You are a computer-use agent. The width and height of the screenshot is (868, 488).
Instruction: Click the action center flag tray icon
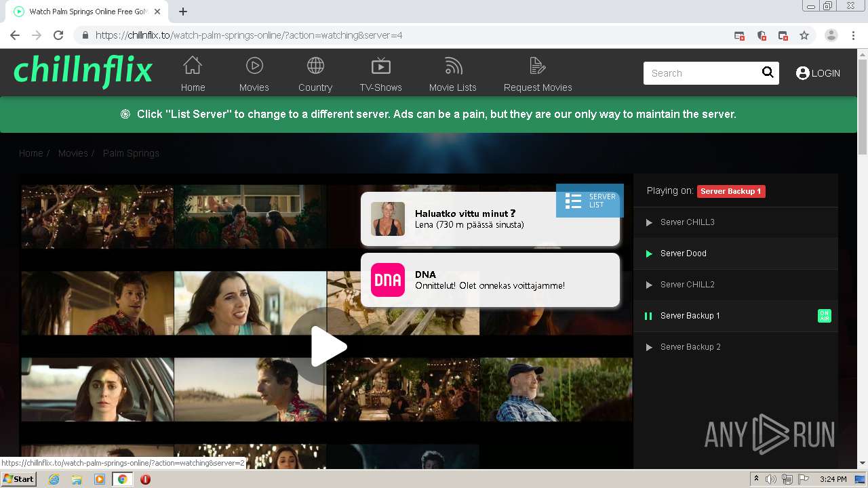(804, 479)
